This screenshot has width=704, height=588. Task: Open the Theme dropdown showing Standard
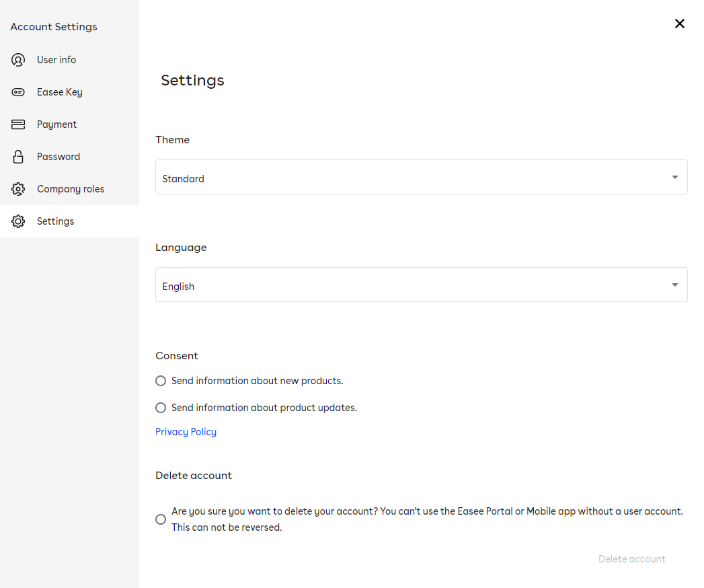click(421, 177)
